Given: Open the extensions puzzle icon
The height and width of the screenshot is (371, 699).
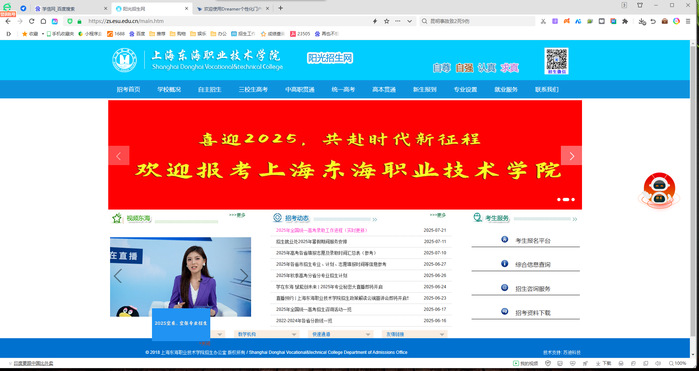Looking at the screenshot, I should click(625, 21).
